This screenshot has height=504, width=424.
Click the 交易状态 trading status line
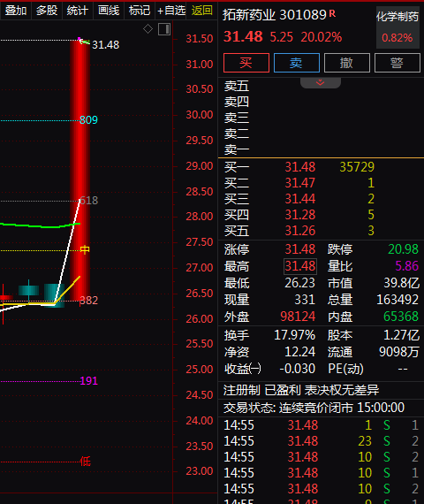click(x=314, y=408)
